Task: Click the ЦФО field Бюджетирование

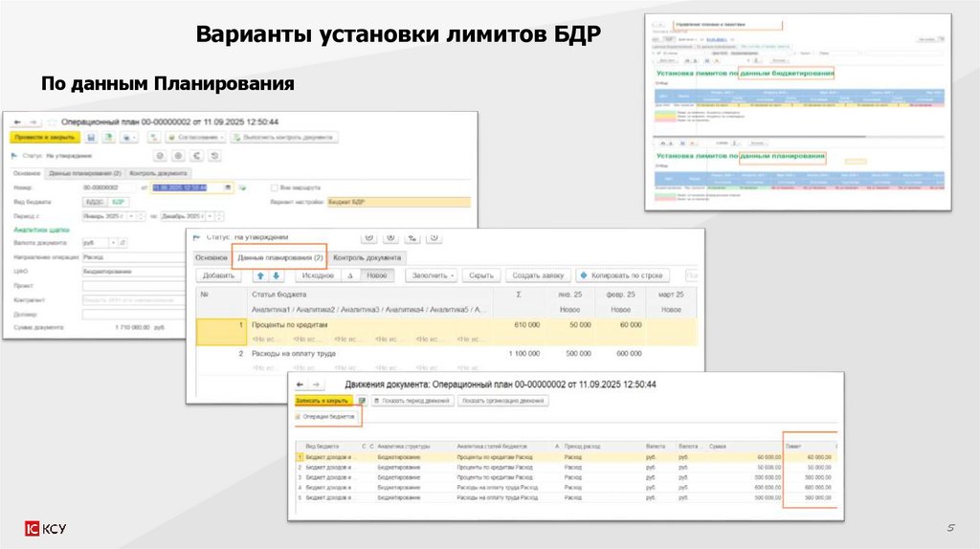Action: click(134, 271)
